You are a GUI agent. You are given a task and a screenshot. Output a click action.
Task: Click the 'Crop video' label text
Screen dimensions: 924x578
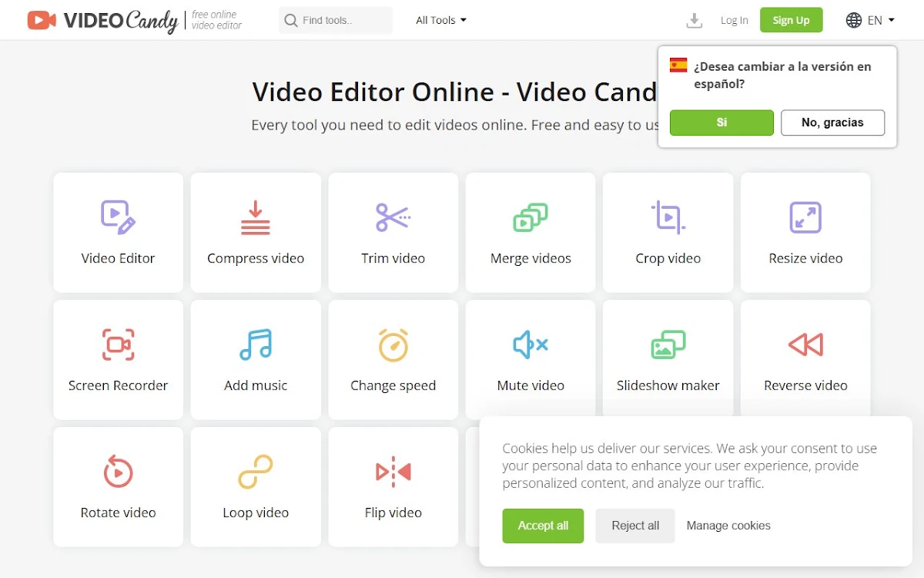[x=668, y=259]
